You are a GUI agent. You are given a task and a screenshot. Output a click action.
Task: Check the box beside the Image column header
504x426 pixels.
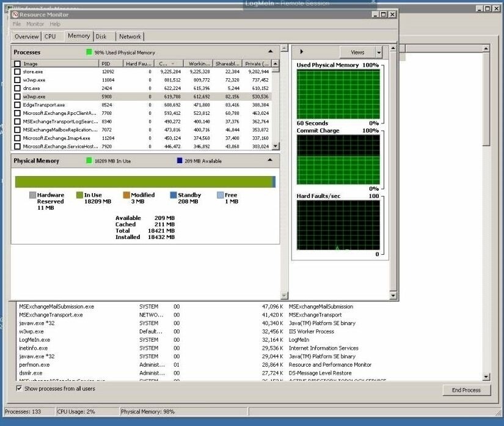tap(17, 63)
